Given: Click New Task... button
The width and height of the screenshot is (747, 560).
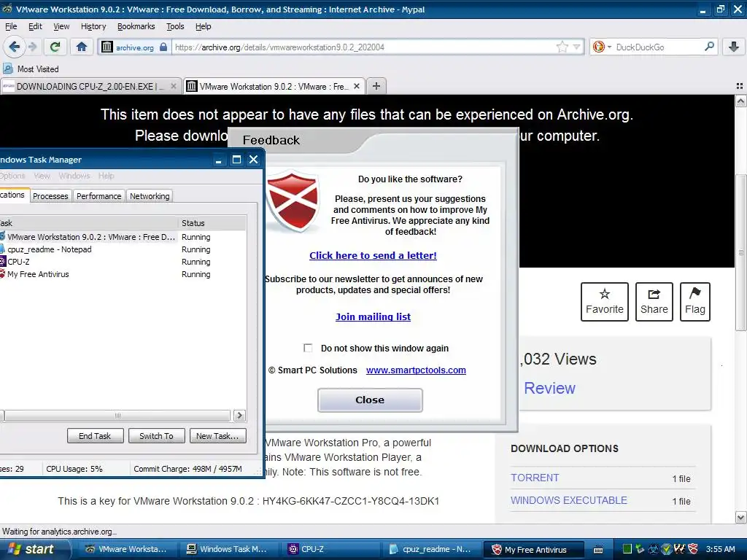Looking at the screenshot, I should (x=217, y=436).
